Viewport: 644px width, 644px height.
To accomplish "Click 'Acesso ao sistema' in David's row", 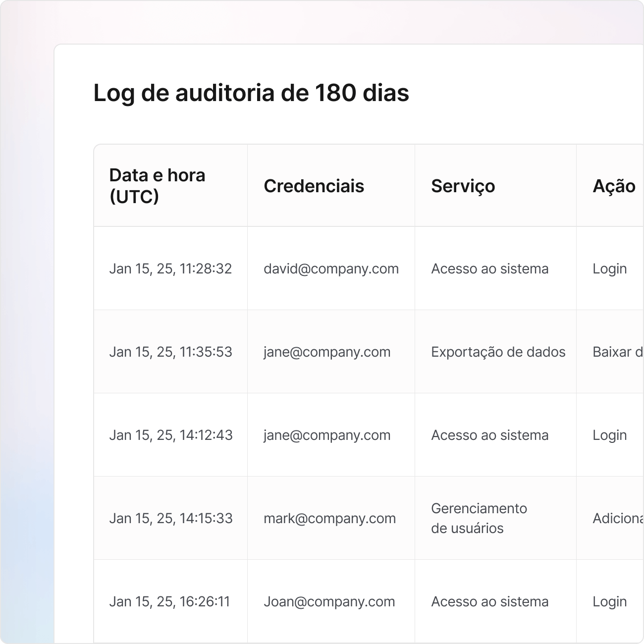I will click(489, 268).
